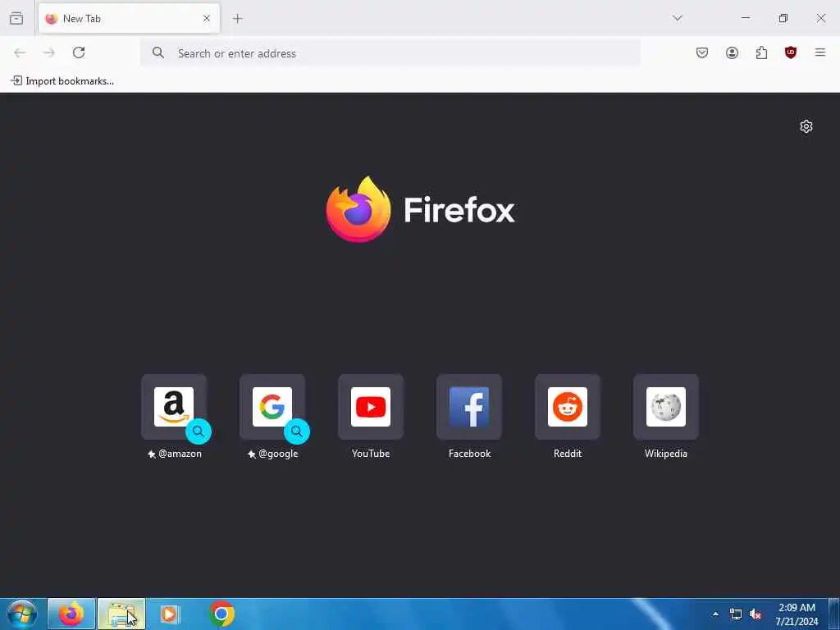Click the Wikipedia label text
840x630 pixels.
(666, 453)
